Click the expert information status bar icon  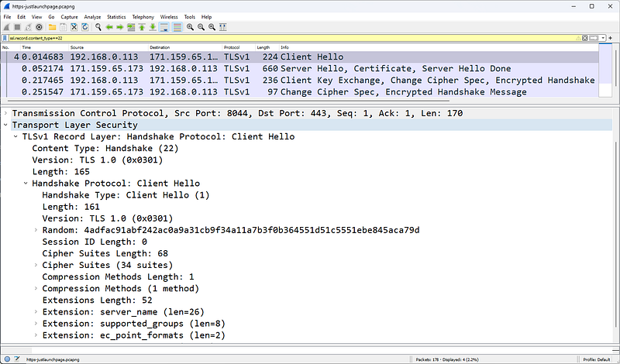click(7, 359)
